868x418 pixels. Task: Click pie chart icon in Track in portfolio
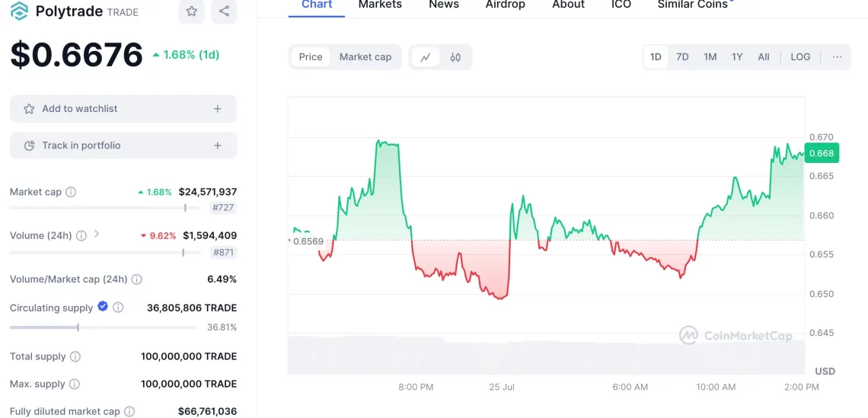(x=30, y=145)
